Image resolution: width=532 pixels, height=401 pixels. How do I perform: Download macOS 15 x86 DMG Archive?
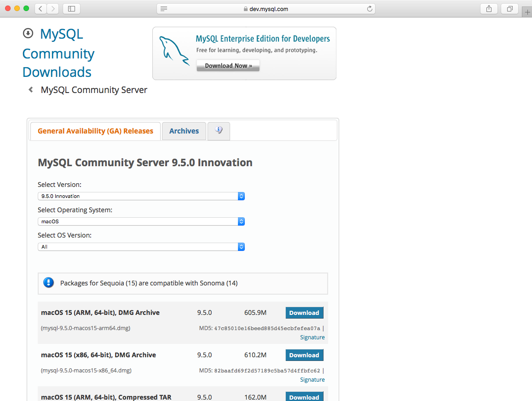(x=304, y=355)
